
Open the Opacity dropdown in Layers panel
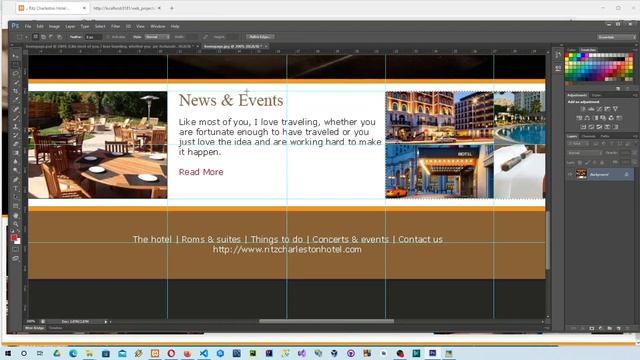click(634, 153)
